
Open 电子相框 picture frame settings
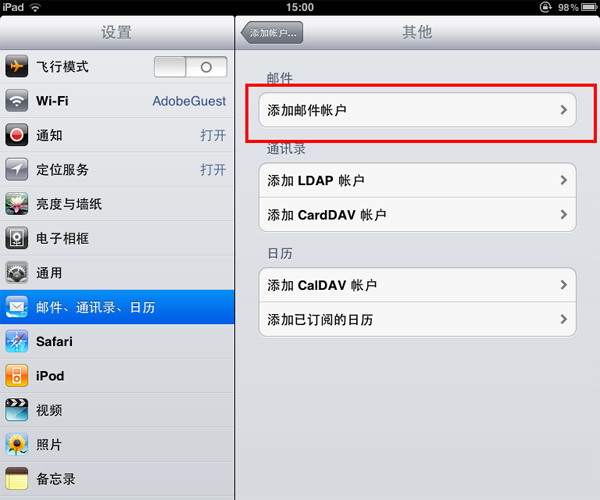point(117,238)
